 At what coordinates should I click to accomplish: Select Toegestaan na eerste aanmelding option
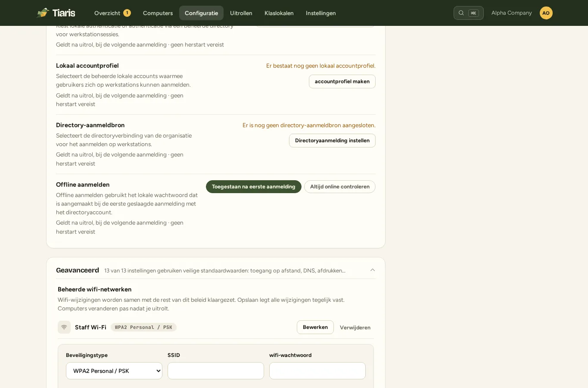pos(254,187)
